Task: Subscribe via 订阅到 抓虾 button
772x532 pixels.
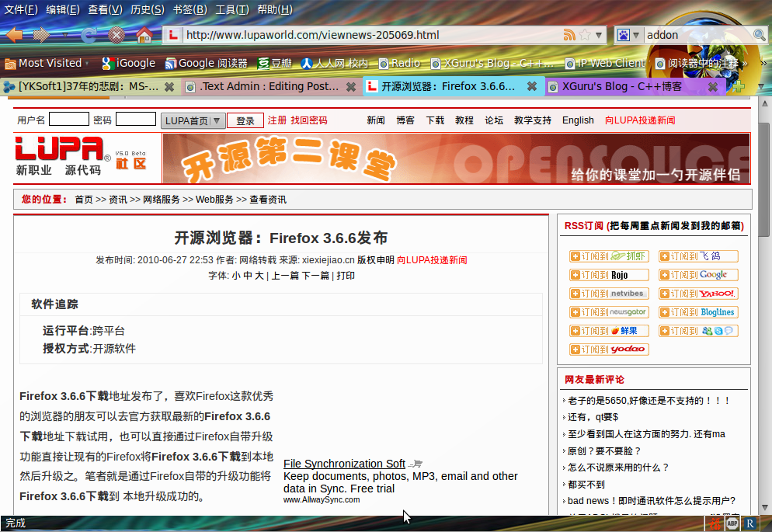Action: coord(610,256)
